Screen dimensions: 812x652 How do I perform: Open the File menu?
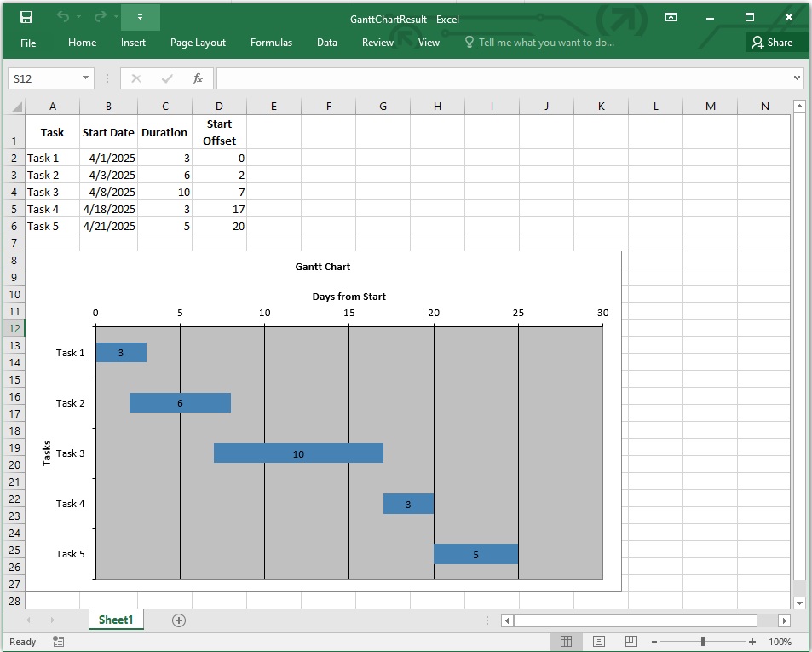28,42
